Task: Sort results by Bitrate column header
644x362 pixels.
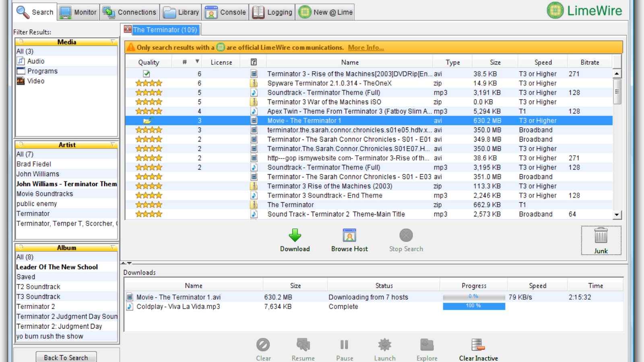Action: [x=590, y=62]
